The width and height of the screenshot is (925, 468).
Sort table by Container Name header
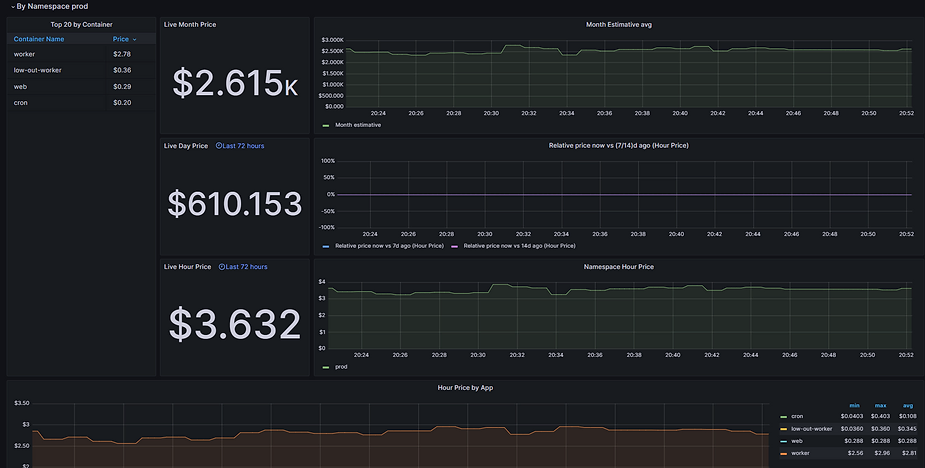(39, 39)
